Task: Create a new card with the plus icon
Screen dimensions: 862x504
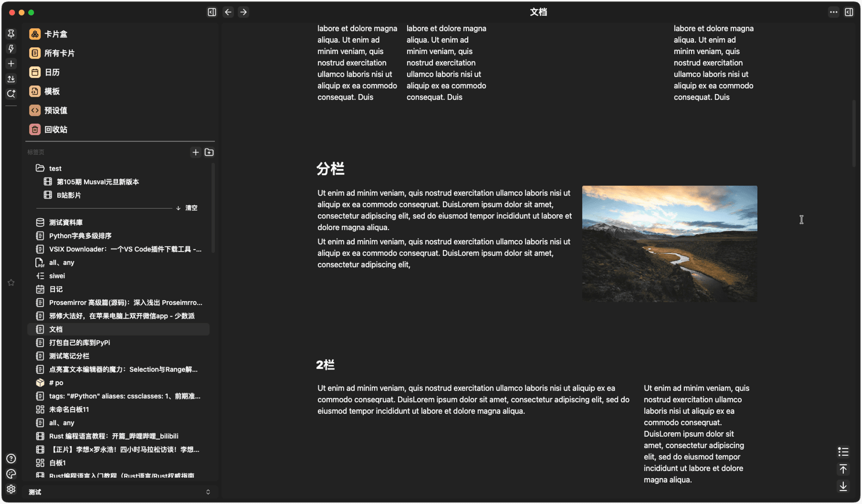Action: 11,63
